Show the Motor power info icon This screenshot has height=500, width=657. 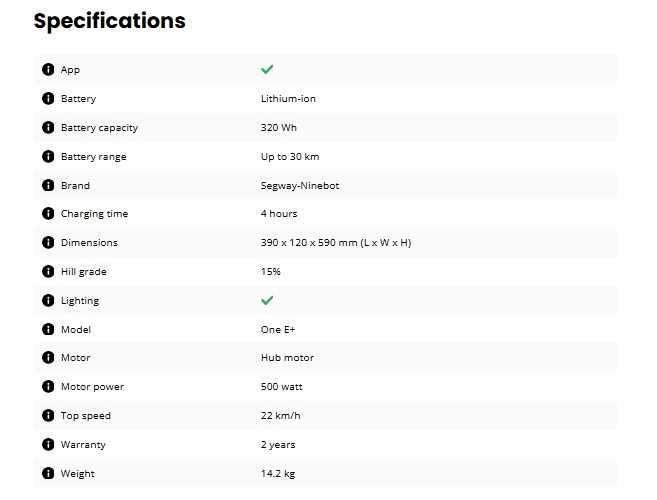point(48,386)
